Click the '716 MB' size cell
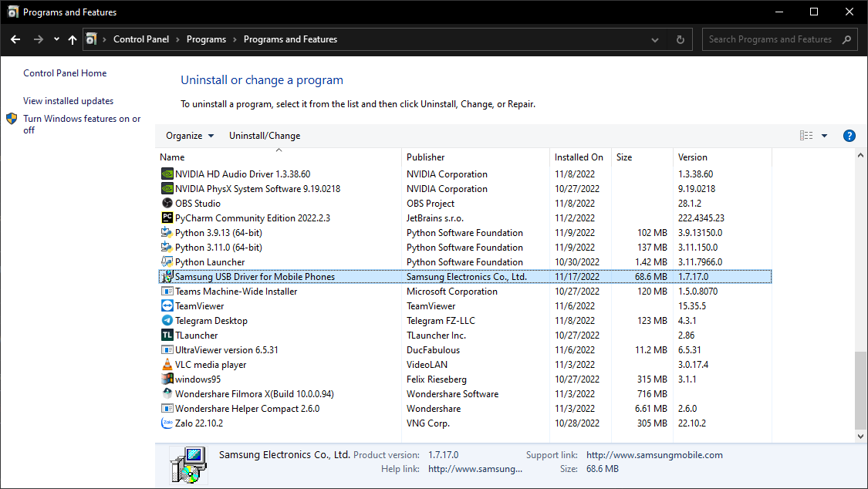 [652, 394]
